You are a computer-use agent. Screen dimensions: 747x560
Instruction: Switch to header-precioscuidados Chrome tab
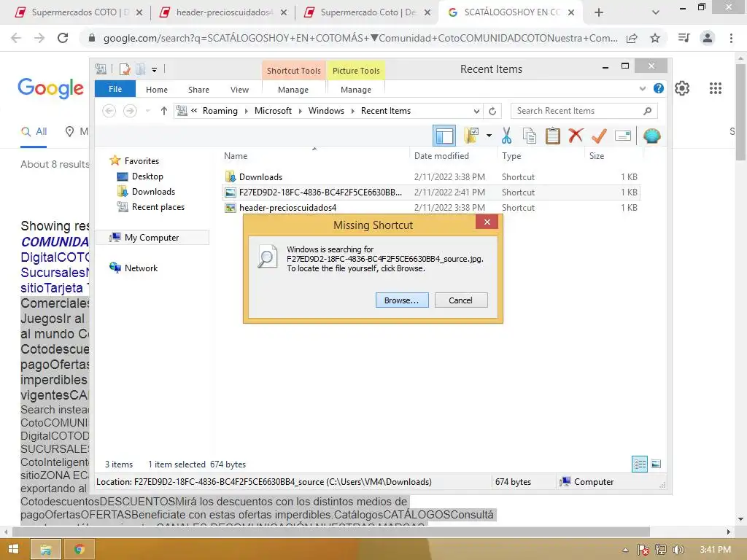tap(223, 12)
